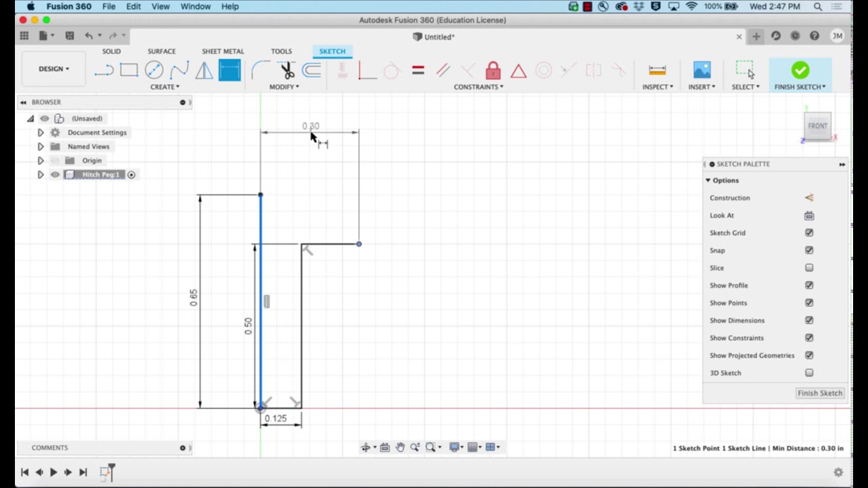Select the Spline sketch tool
868x488 pixels.
pyautogui.click(x=179, y=70)
